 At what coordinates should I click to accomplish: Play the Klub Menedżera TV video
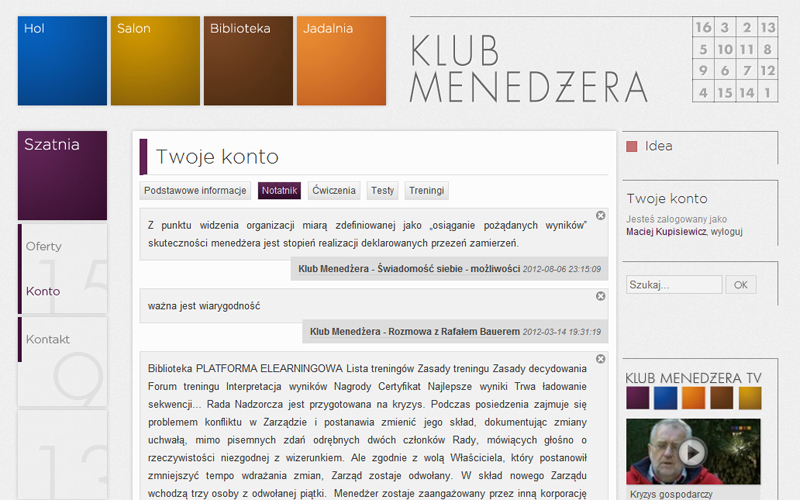click(x=691, y=452)
